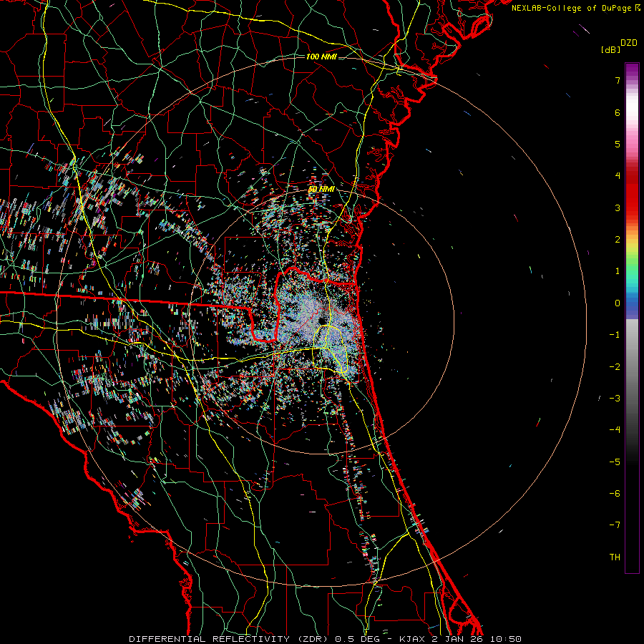This screenshot has width=644, height=644.
Task: Click the DZD legend title
Action: [x=629, y=43]
